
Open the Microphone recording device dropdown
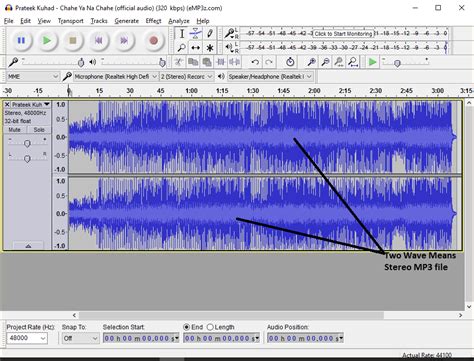(x=115, y=77)
